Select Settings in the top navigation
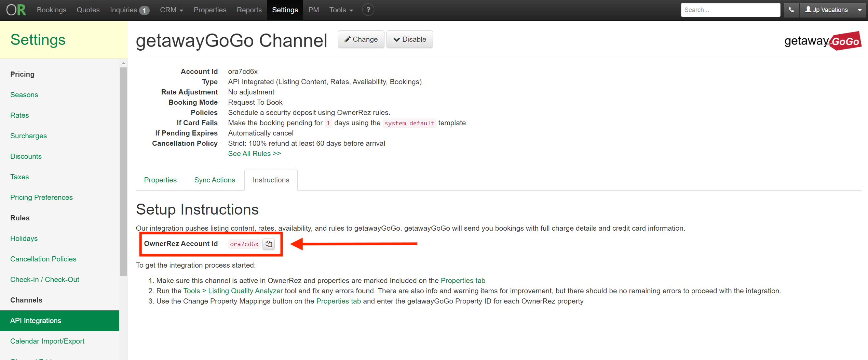 click(285, 10)
